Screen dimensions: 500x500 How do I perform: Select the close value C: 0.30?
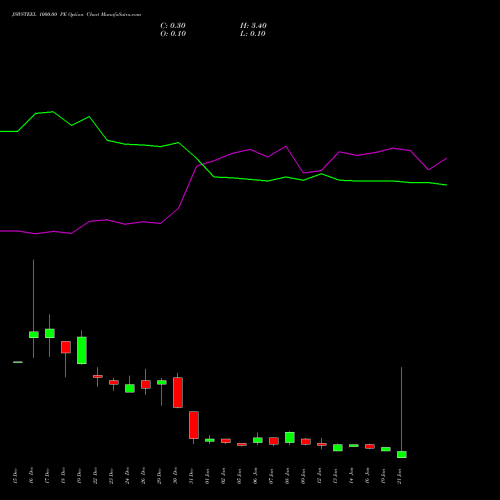[x=173, y=26]
